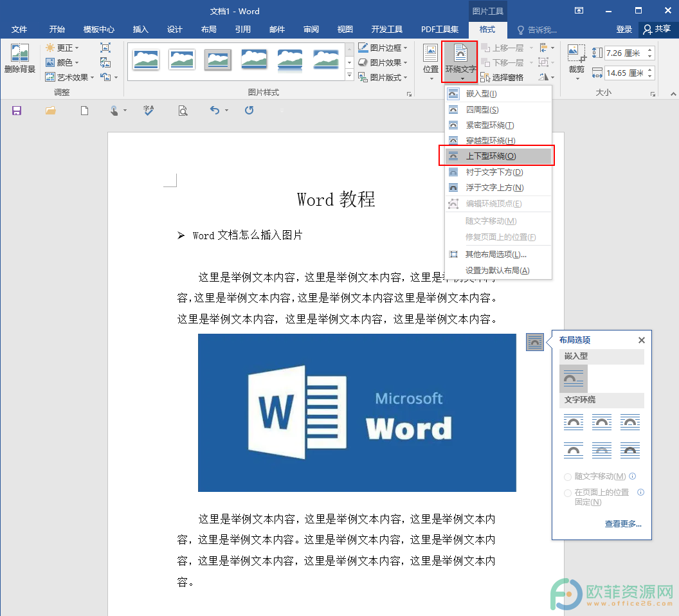Switch to the PDF工具集 tab
Viewport: 679px width, 616px height.
440,30
